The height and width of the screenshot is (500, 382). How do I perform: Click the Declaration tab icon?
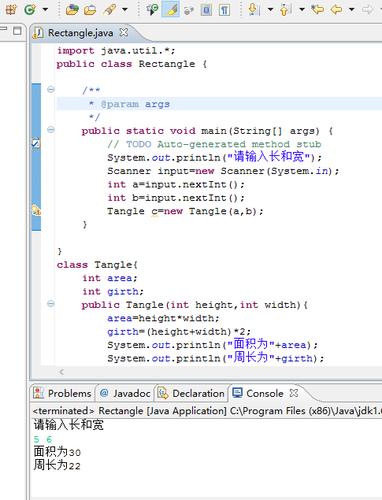pos(163,393)
